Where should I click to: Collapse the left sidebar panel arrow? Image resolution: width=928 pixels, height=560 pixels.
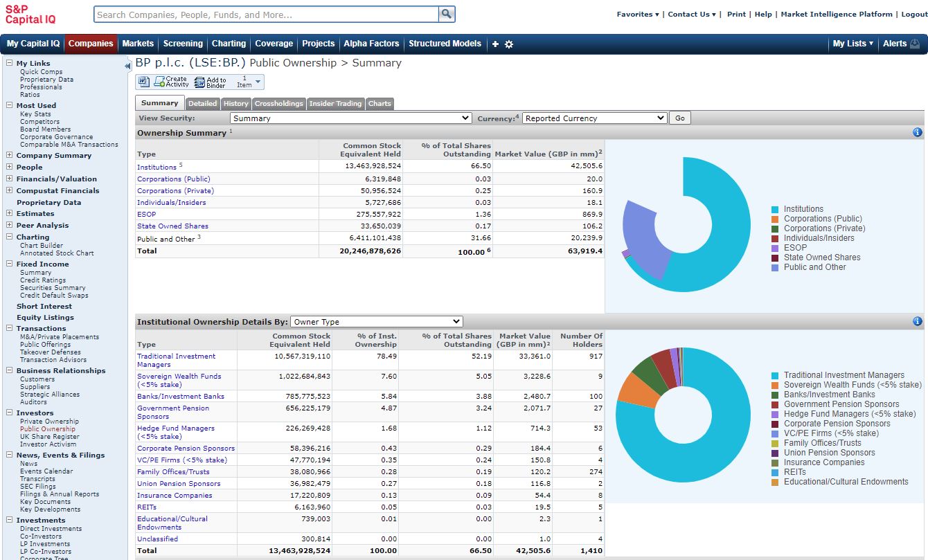[127, 66]
